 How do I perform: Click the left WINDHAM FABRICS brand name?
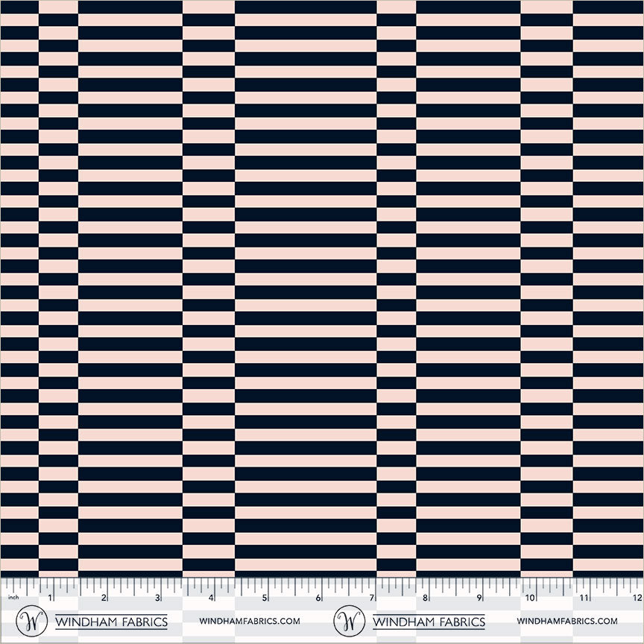point(112,622)
